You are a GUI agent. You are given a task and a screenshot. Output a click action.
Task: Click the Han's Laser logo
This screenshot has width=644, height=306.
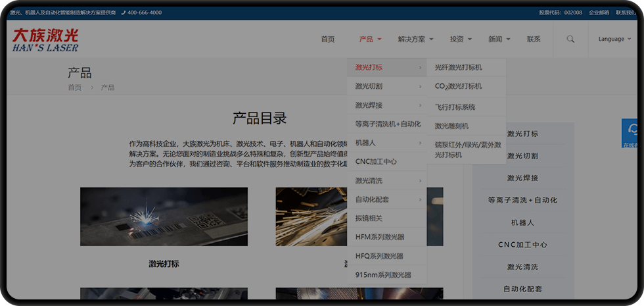(x=45, y=39)
